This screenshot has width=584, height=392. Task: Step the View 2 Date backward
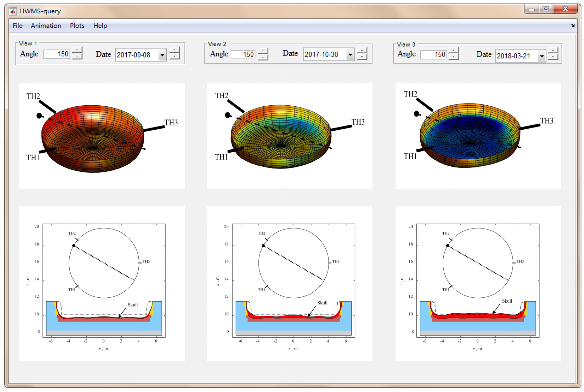(362, 57)
